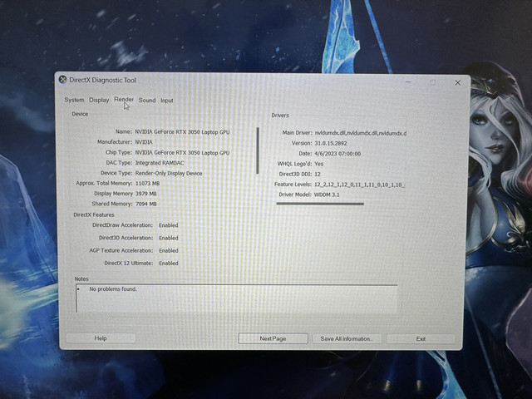Click the Notes group label
The image size is (532, 399).
pyautogui.click(x=81, y=279)
